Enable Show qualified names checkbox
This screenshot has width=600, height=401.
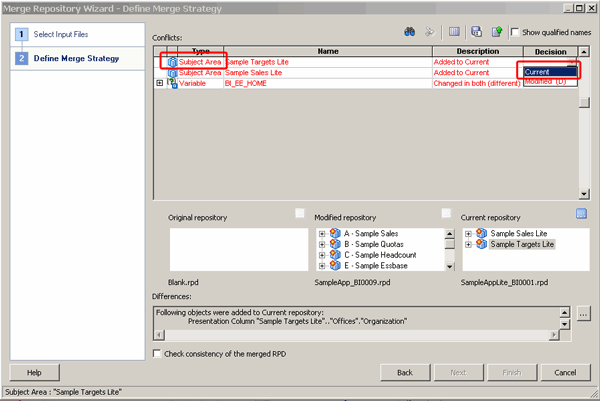click(x=515, y=32)
